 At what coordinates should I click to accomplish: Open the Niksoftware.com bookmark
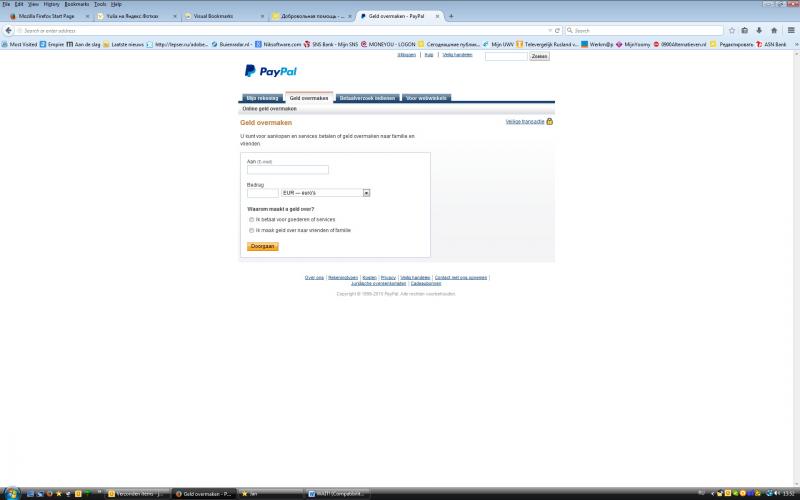pyautogui.click(x=278, y=44)
